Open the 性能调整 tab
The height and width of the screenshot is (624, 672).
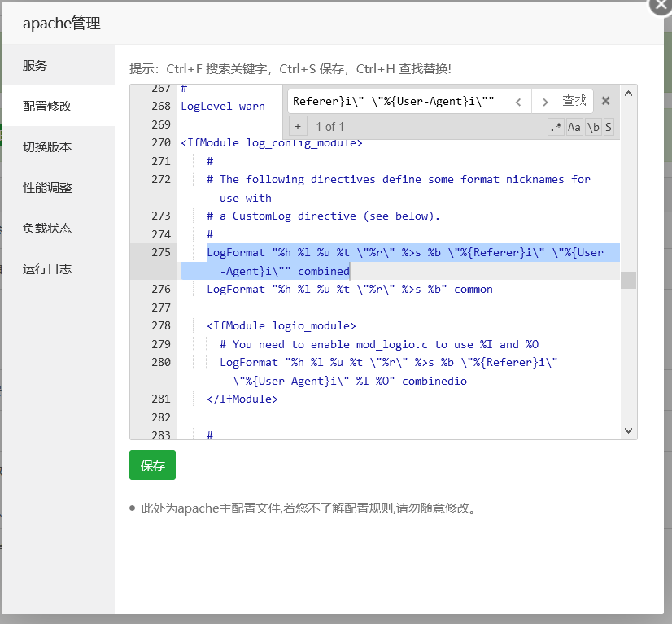(x=47, y=187)
